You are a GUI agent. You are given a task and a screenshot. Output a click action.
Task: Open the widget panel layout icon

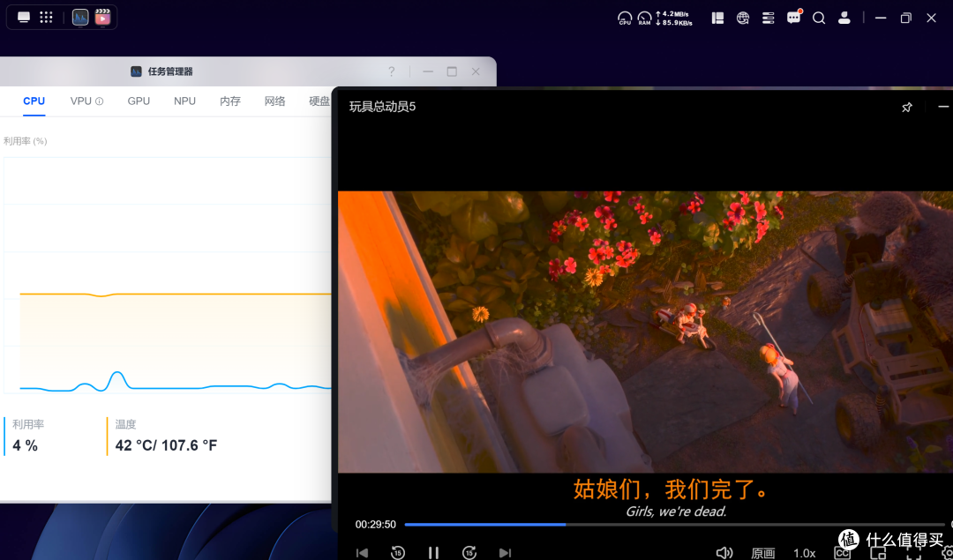pyautogui.click(x=717, y=19)
